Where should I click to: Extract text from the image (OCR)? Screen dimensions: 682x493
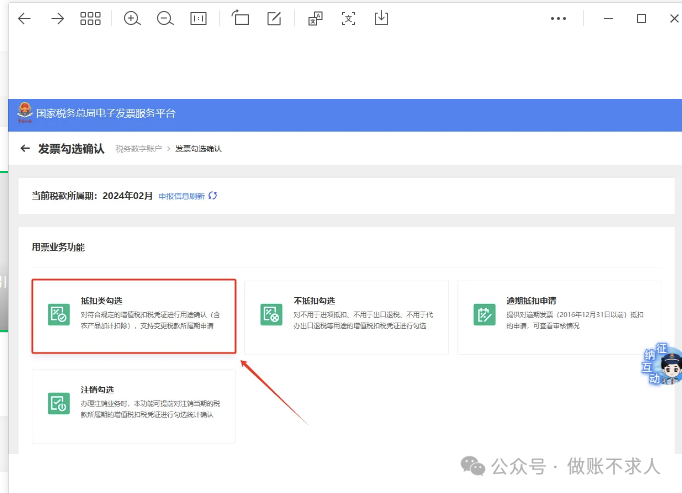[348, 18]
